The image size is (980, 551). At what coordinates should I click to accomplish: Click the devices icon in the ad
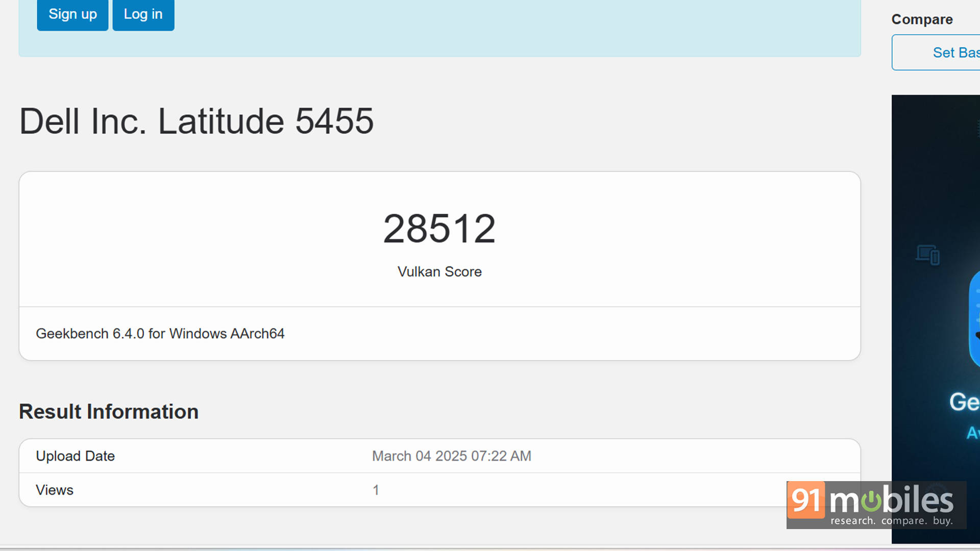point(927,255)
